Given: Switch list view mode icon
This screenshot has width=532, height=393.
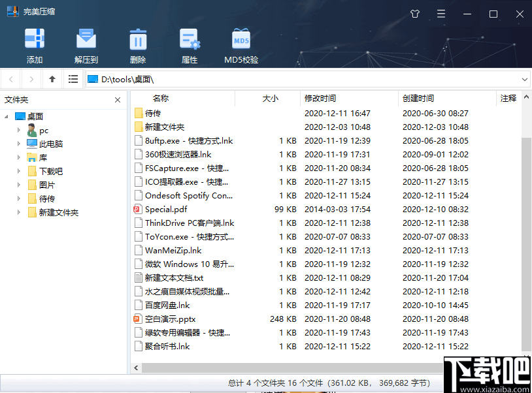Looking at the screenshot, I should pos(73,79).
